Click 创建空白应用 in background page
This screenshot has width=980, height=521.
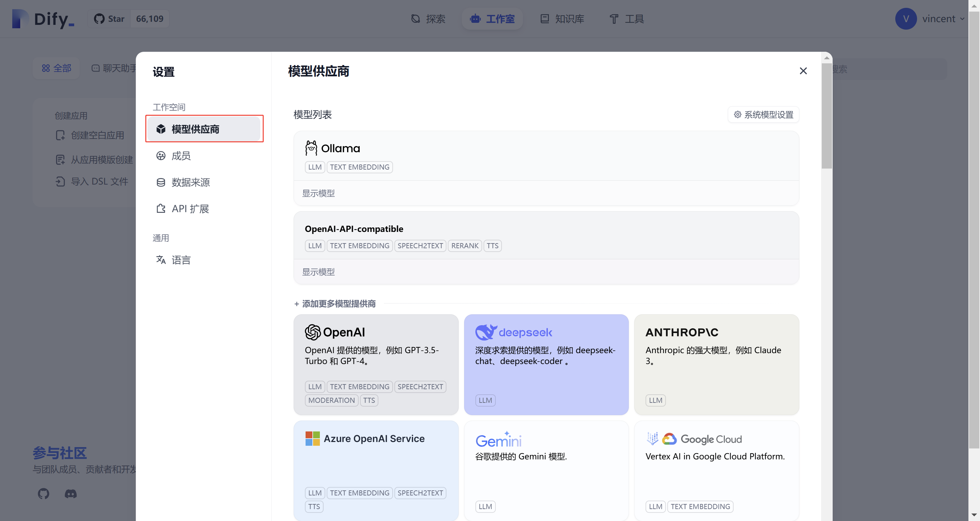(x=90, y=135)
